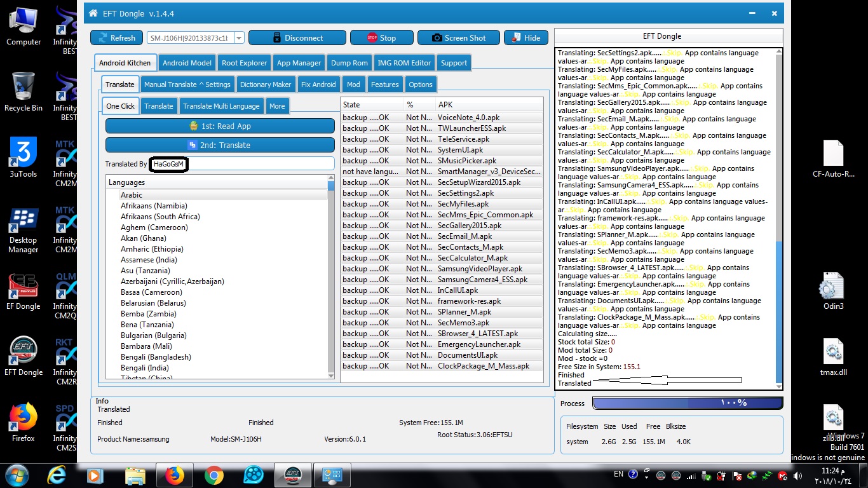Open the Mod tab
This screenshot has width=868, height=488.
(353, 85)
